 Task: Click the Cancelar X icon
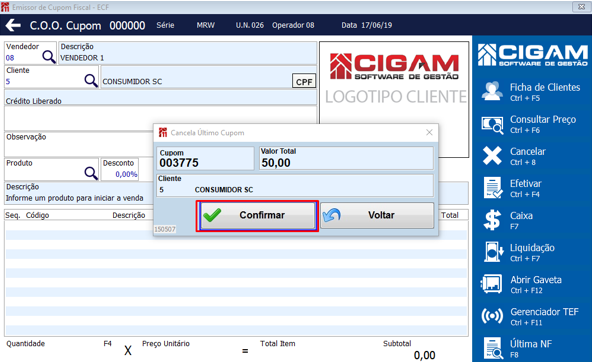[492, 156]
